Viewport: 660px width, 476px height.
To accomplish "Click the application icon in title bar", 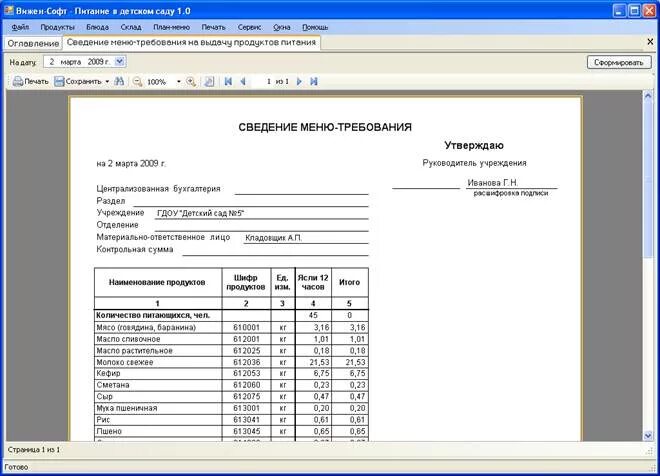I will coord(8,11).
